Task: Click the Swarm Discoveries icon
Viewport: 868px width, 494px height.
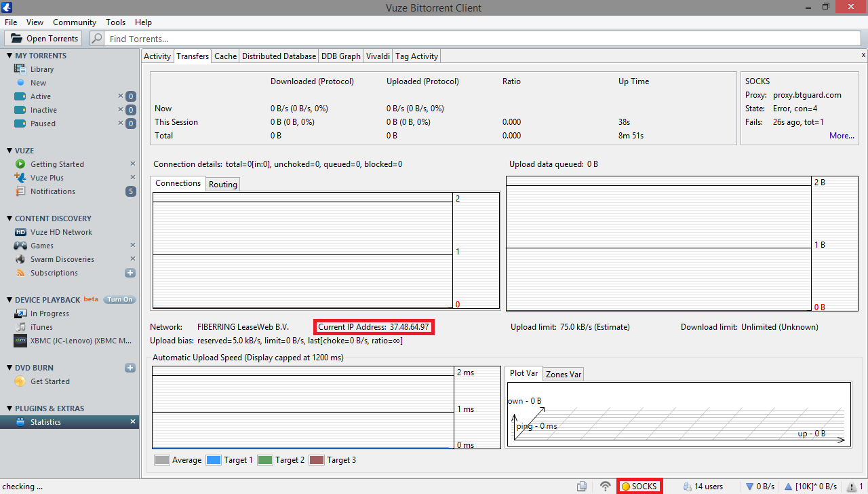Action: pos(20,259)
